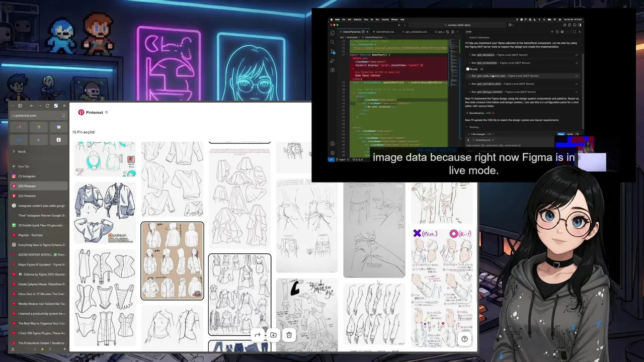Toggle the browser sidebar panel icon
The width and height of the screenshot is (644, 362).
[20, 106]
